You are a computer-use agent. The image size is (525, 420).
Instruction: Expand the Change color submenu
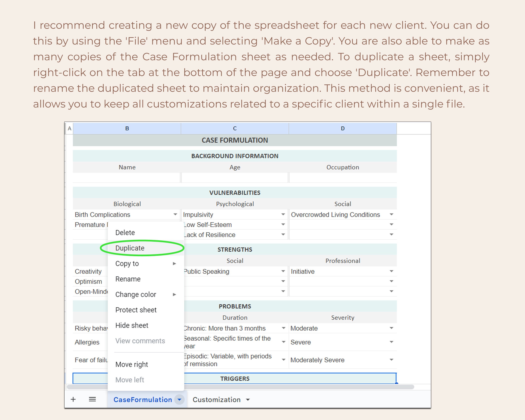(174, 294)
